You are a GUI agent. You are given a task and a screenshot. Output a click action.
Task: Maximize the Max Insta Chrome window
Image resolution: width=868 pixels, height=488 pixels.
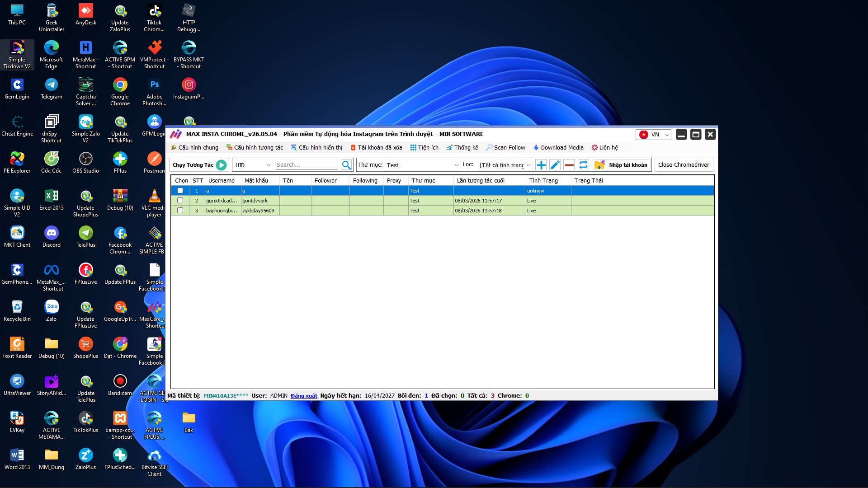click(696, 135)
